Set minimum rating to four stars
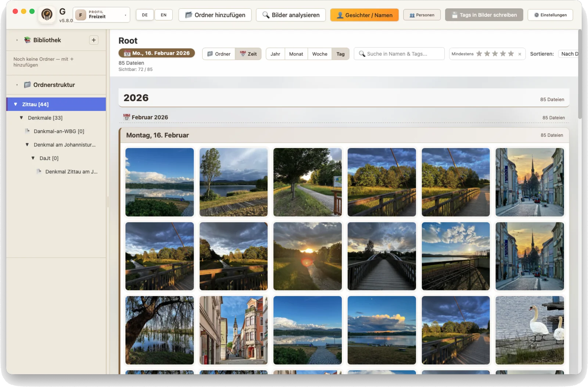 tap(503, 54)
